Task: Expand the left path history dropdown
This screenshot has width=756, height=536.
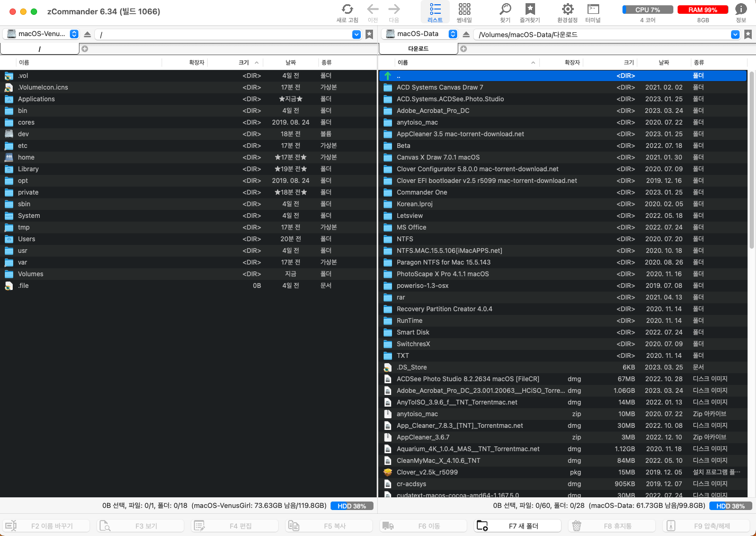Action: click(x=357, y=34)
